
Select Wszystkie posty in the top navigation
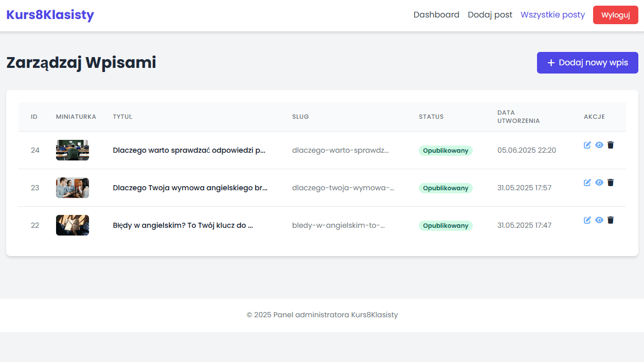(552, 15)
